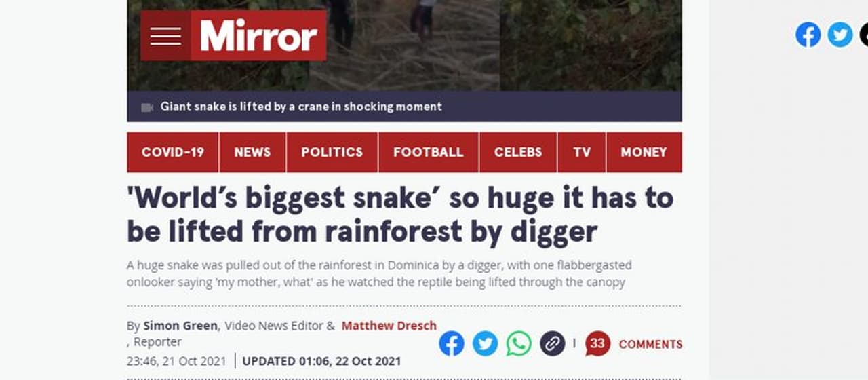868x380 pixels.
Task: Open the POLITICS section
Action: [x=332, y=152]
